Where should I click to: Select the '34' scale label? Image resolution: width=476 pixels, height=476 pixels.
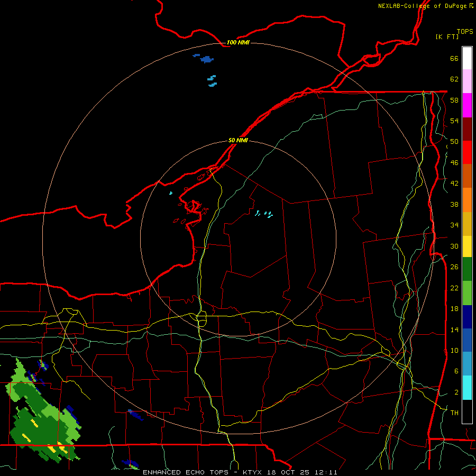coord(454,225)
